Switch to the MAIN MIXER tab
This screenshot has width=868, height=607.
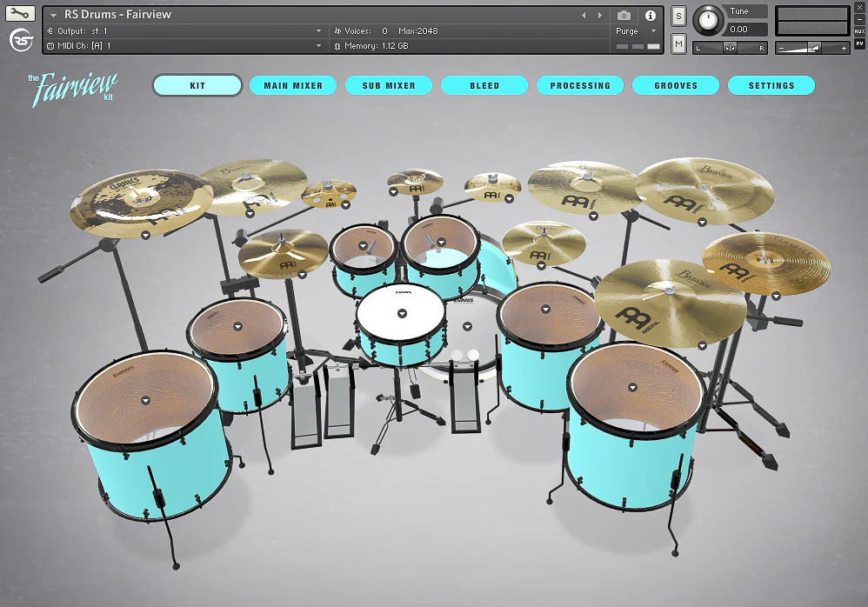293,86
